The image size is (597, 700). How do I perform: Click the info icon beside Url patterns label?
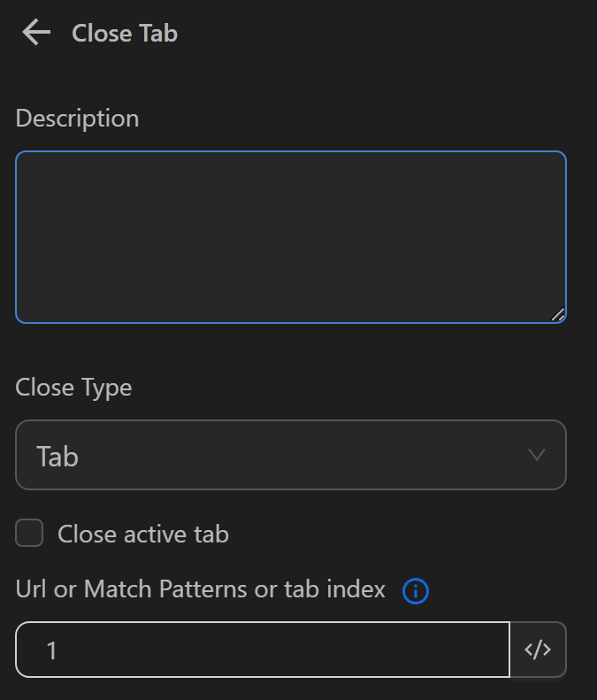coord(415,590)
